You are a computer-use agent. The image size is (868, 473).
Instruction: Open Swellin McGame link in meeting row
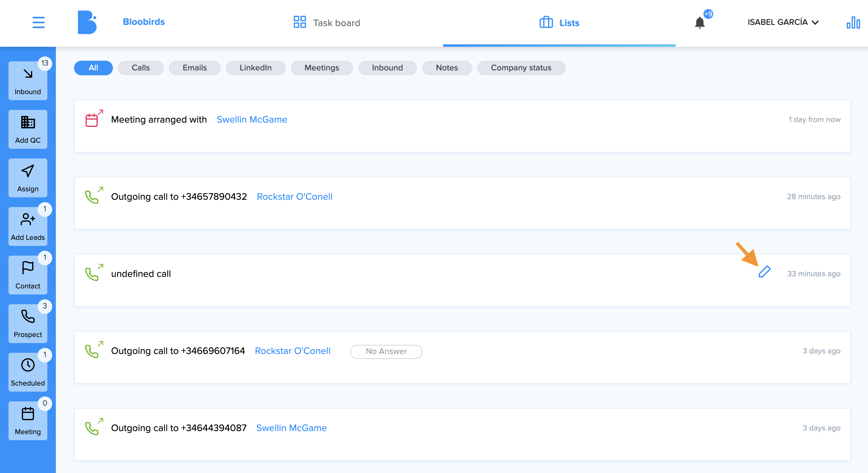[x=252, y=119]
